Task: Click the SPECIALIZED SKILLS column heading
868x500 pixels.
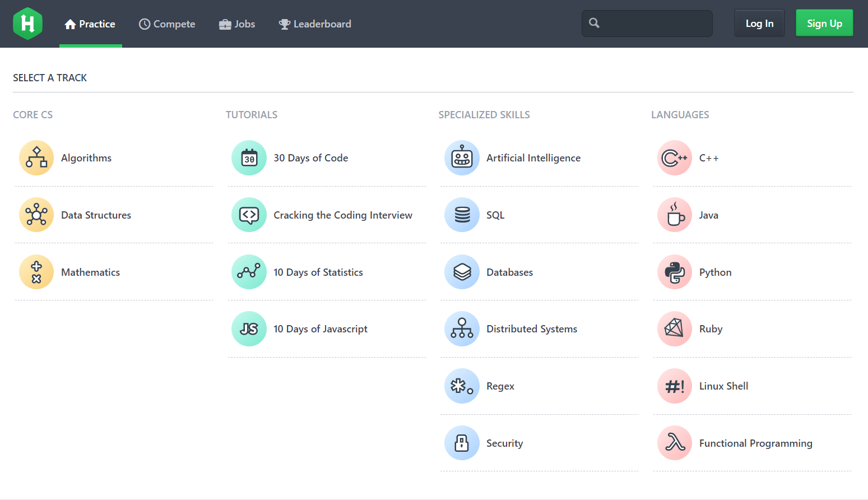Action: click(x=484, y=115)
